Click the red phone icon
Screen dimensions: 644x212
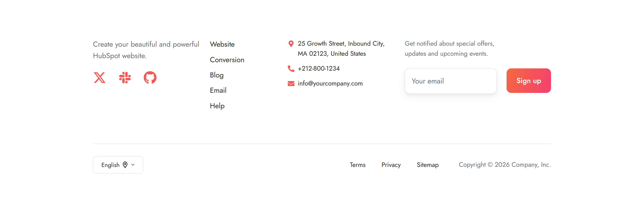(291, 69)
